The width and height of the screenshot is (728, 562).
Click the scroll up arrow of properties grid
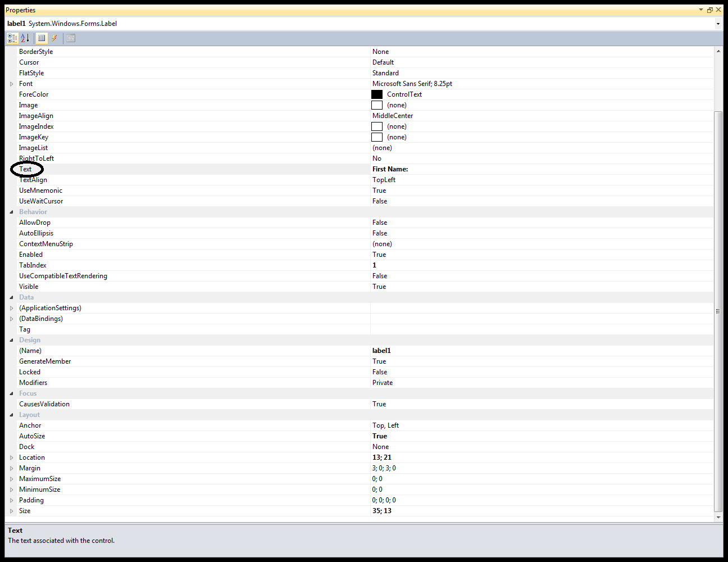click(x=718, y=51)
